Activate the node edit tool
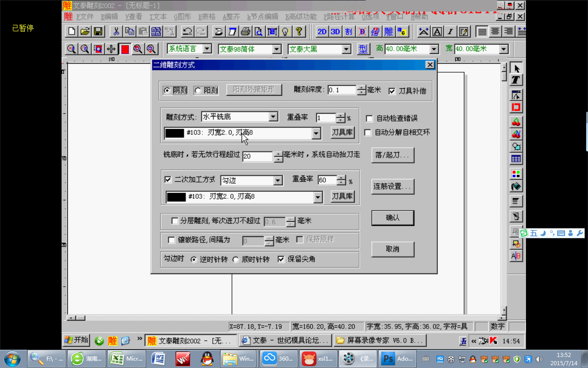The width and height of the screenshot is (588, 368). (515, 95)
